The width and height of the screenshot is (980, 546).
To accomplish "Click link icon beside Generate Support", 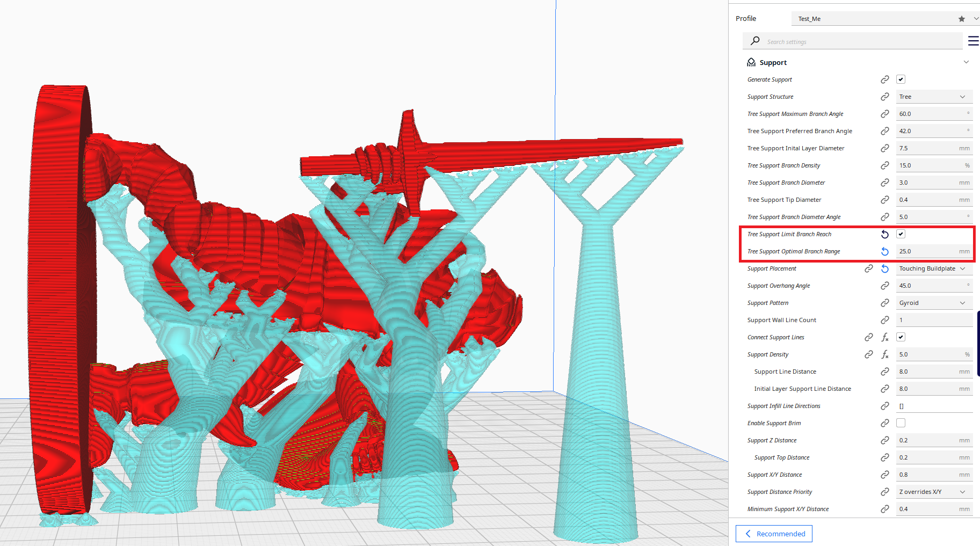I will pyautogui.click(x=884, y=79).
